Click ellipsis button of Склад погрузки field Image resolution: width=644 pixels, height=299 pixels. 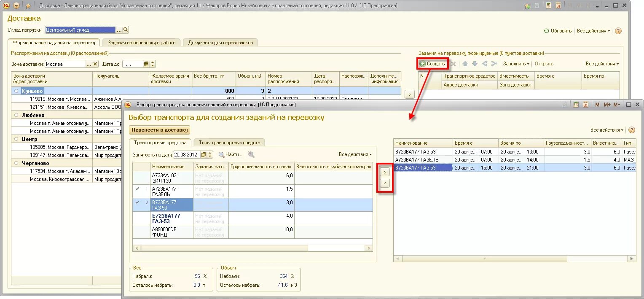[x=119, y=30]
